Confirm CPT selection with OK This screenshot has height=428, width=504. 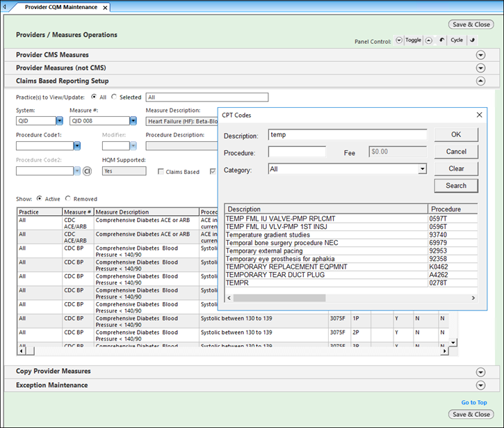pyautogui.click(x=456, y=134)
